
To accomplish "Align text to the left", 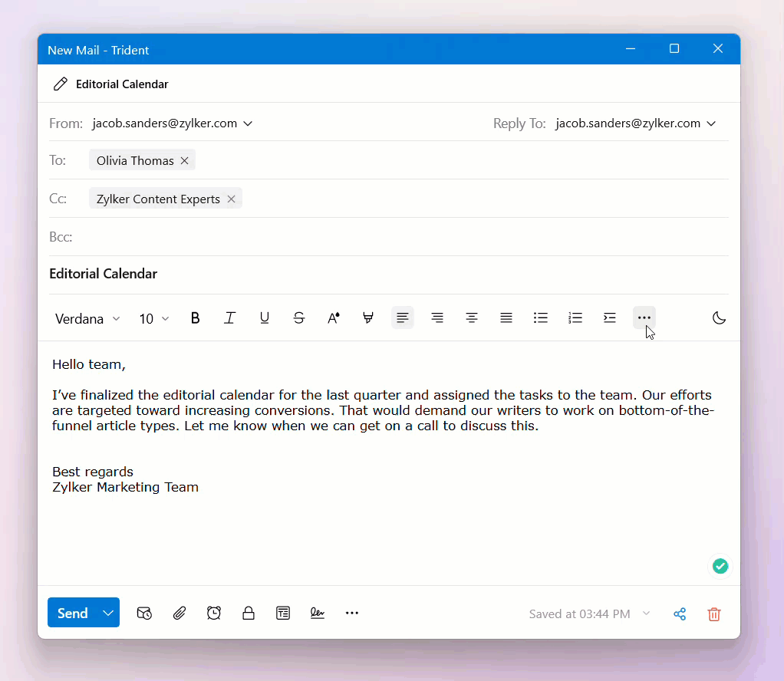I will click(403, 318).
